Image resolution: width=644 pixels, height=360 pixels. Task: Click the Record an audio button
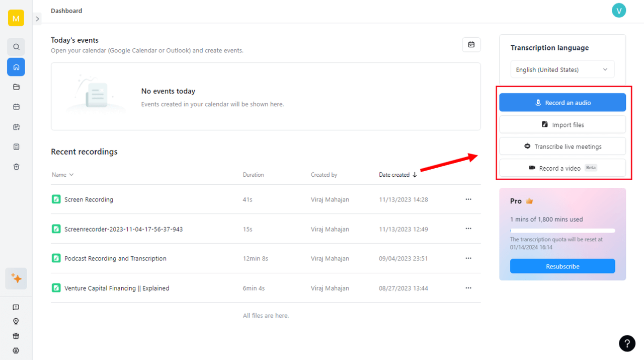[562, 103]
